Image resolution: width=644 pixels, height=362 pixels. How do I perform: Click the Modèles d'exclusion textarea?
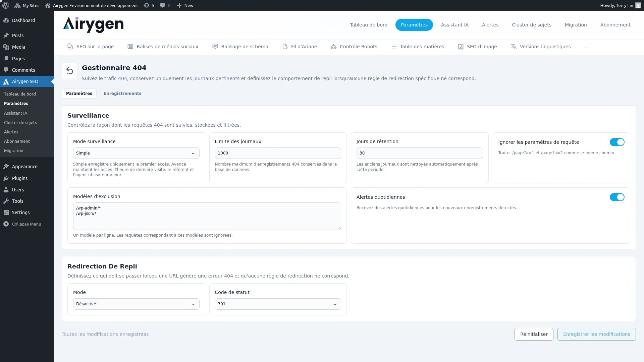[207, 216]
